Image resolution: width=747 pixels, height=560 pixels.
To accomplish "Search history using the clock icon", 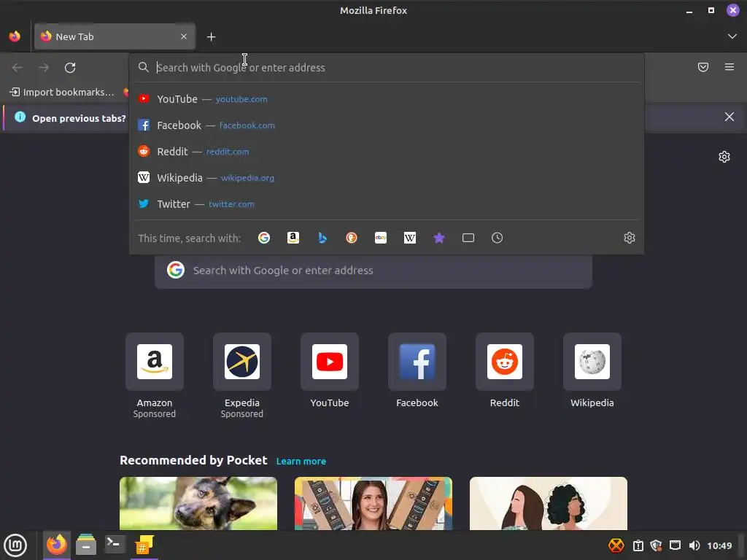I will (498, 238).
